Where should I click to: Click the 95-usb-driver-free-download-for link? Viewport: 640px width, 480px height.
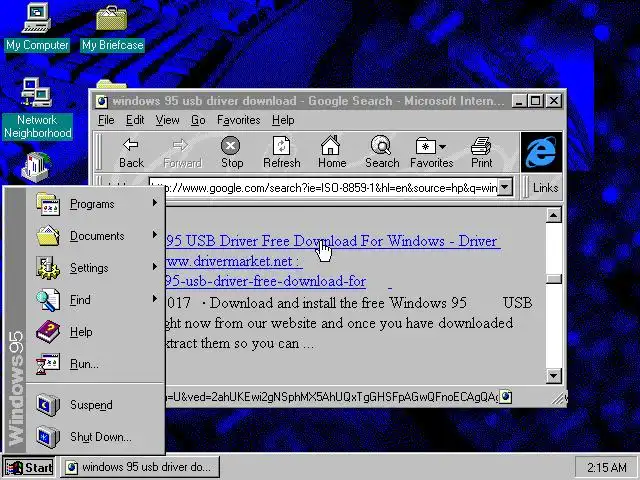click(x=266, y=281)
